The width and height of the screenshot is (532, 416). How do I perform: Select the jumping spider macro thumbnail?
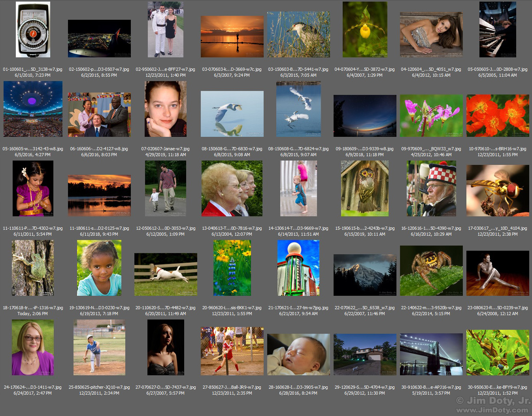click(431, 270)
